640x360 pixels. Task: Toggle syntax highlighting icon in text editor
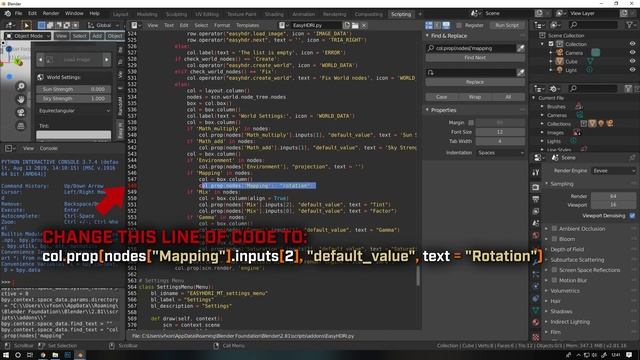point(446,25)
